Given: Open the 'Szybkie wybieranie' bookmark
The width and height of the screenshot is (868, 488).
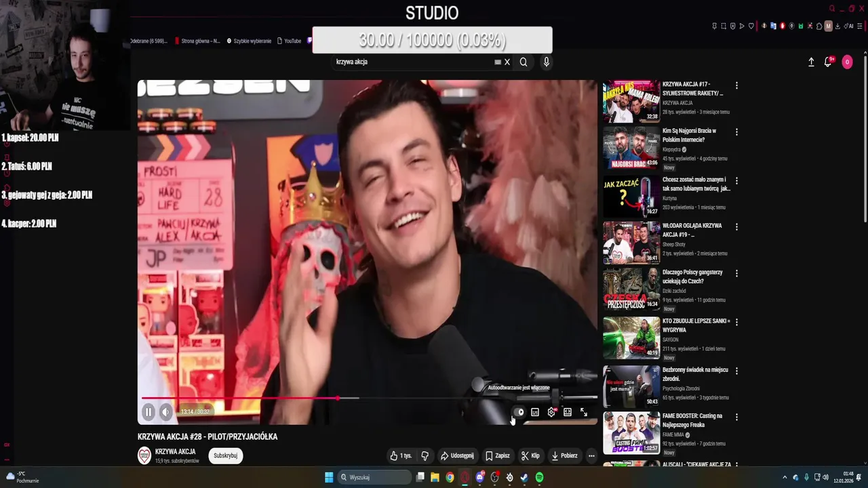Looking at the screenshot, I should pos(249,41).
